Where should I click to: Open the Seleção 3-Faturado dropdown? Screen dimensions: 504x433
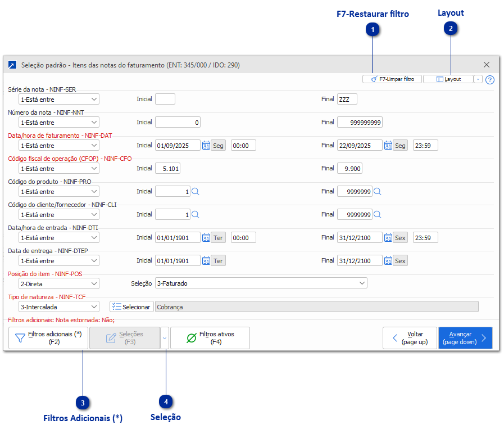coord(261,283)
